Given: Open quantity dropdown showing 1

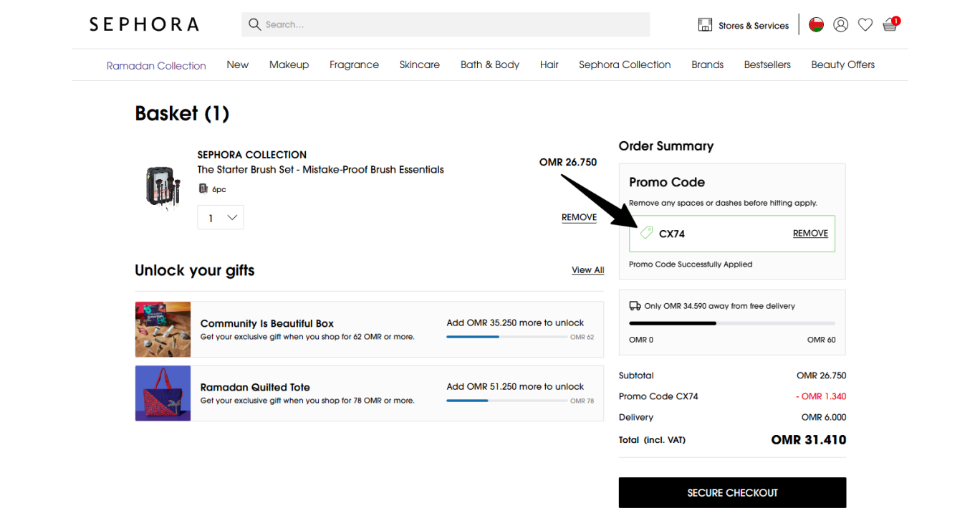Looking at the screenshot, I should click(x=221, y=218).
